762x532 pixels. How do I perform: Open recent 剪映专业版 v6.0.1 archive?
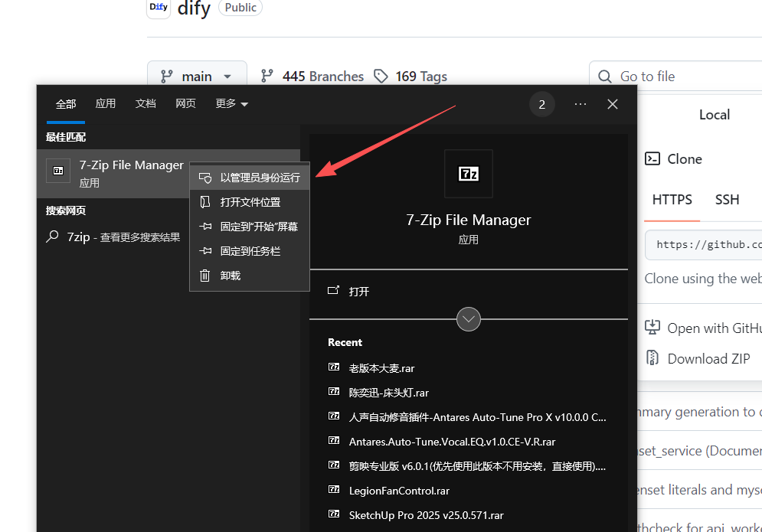(x=477, y=466)
